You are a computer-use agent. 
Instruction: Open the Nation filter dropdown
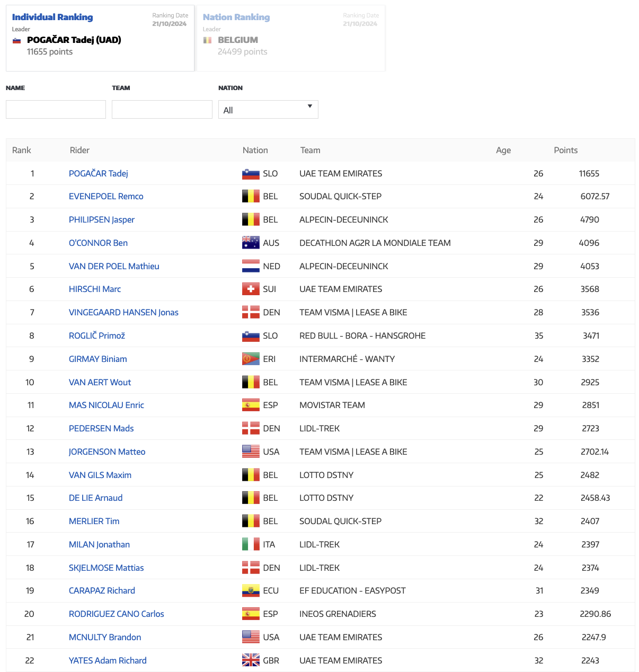tap(268, 110)
